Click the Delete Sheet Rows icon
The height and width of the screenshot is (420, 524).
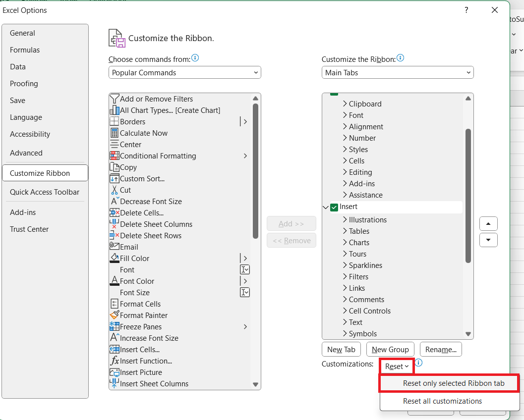click(115, 235)
